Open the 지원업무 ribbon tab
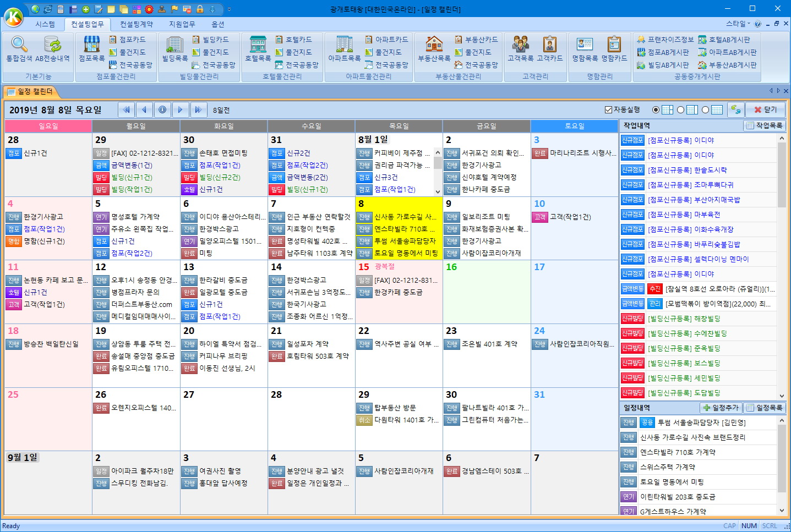 [x=182, y=24]
